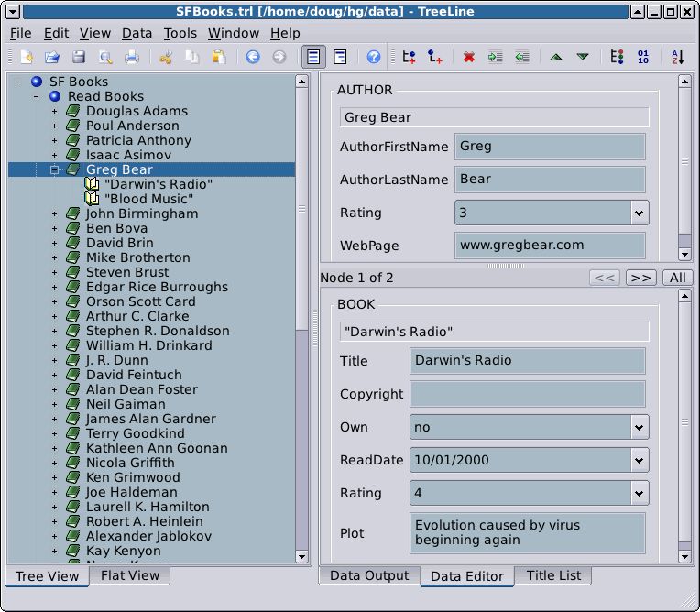Open the Edit menu
This screenshot has width=700, height=612.
[x=56, y=33]
